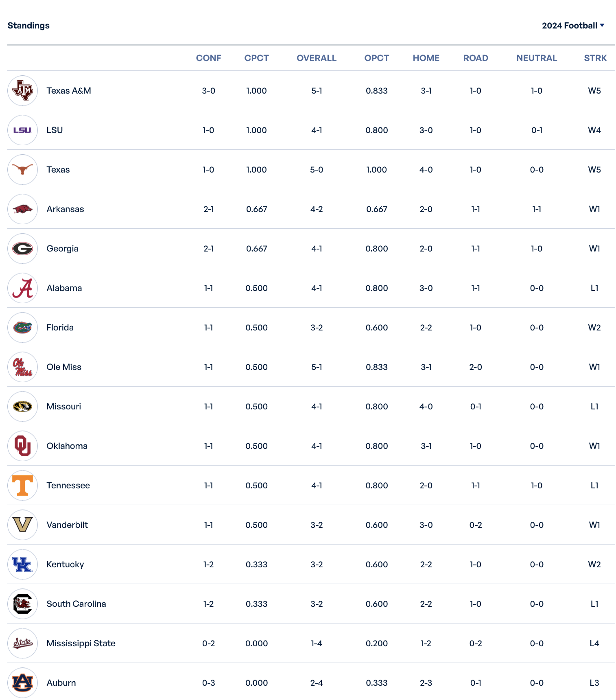Click the Vanderbilt logo
616x700 pixels.
coord(22,525)
